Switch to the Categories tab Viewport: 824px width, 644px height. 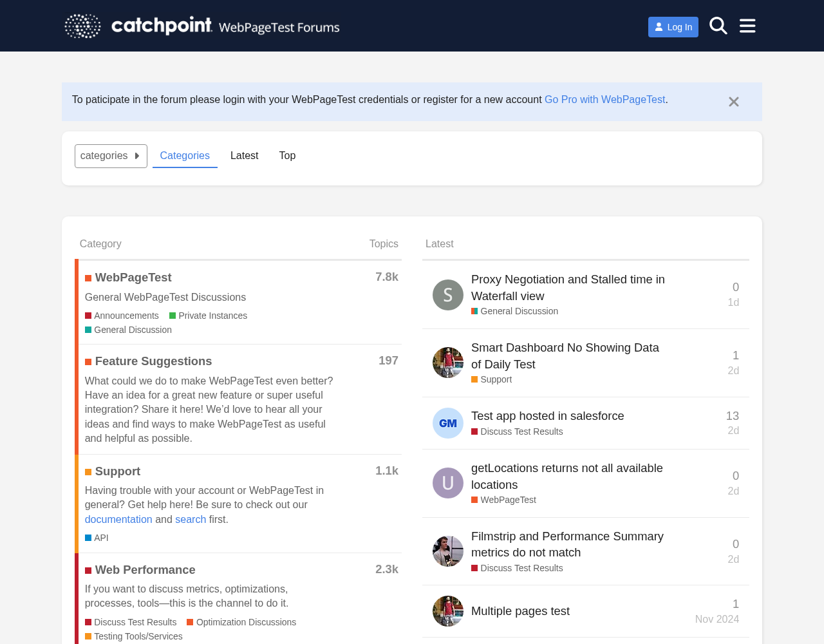(x=185, y=156)
